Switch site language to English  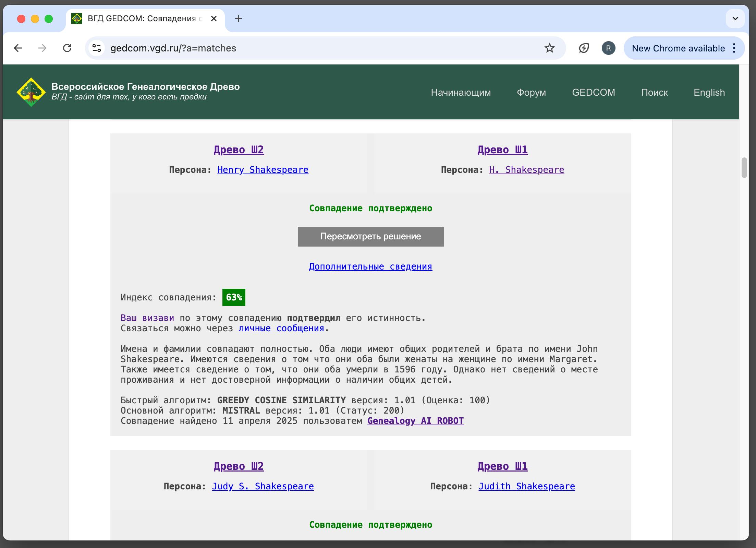pos(709,92)
